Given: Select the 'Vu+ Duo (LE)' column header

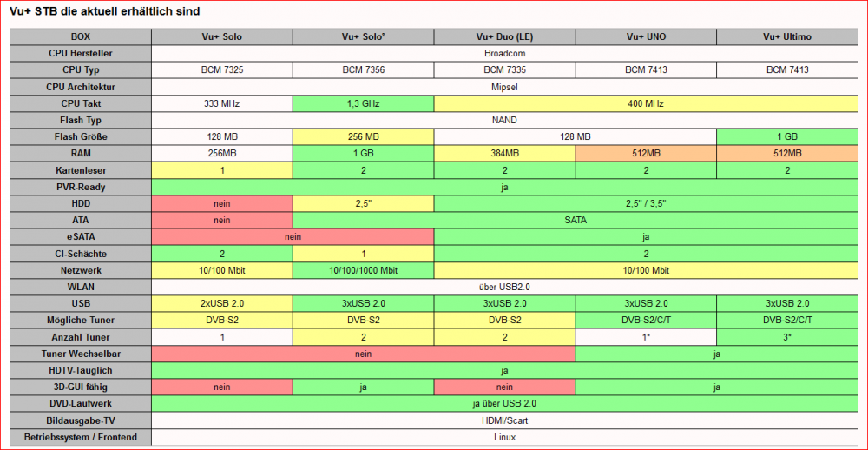Looking at the screenshot, I should [504, 36].
